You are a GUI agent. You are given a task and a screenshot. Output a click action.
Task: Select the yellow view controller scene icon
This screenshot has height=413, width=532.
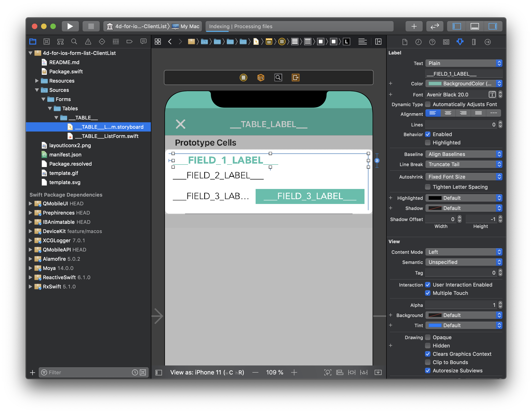click(243, 78)
